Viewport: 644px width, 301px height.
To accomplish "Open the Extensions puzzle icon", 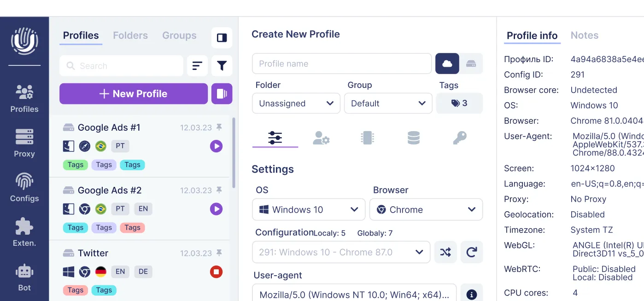I will [24, 232].
